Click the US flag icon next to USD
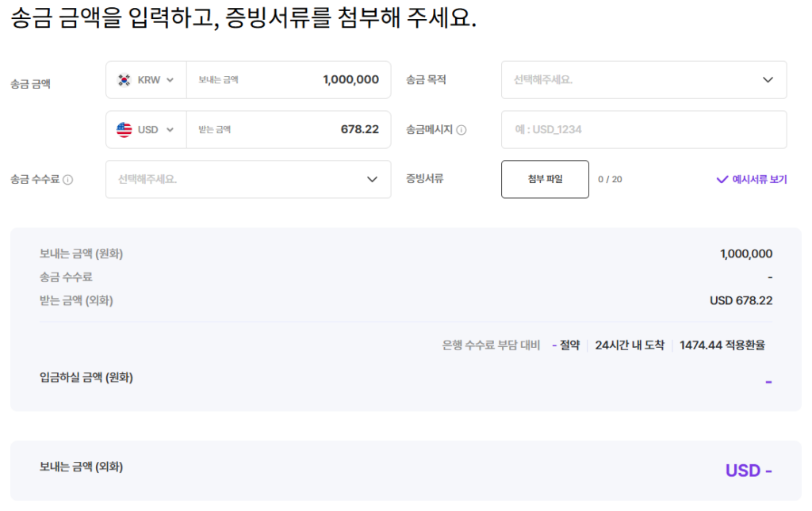The image size is (812, 511). [124, 129]
